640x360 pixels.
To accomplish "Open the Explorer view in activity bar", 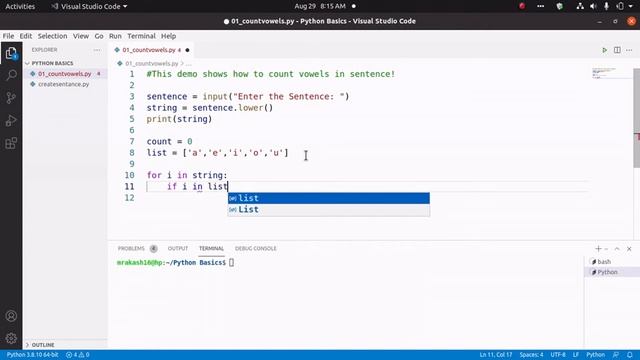I will (11, 53).
